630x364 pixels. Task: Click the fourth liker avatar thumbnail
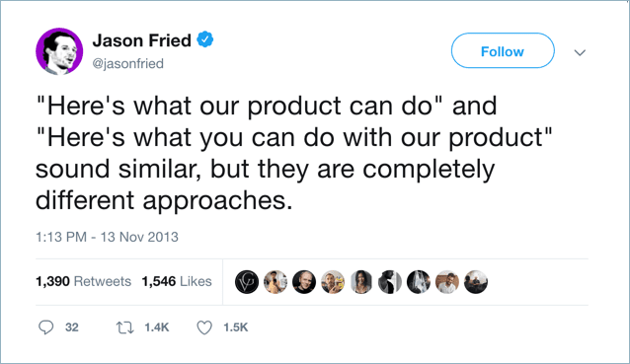tap(333, 282)
